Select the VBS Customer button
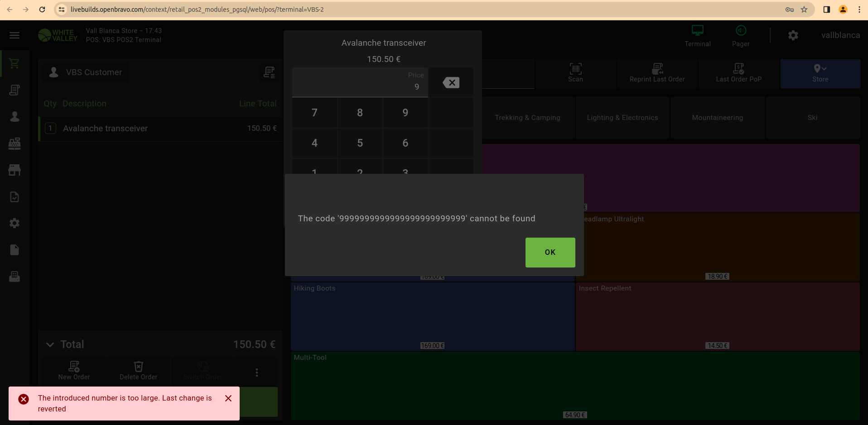Image resolution: width=868 pixels, height=425 pixels. click(86, 72)
